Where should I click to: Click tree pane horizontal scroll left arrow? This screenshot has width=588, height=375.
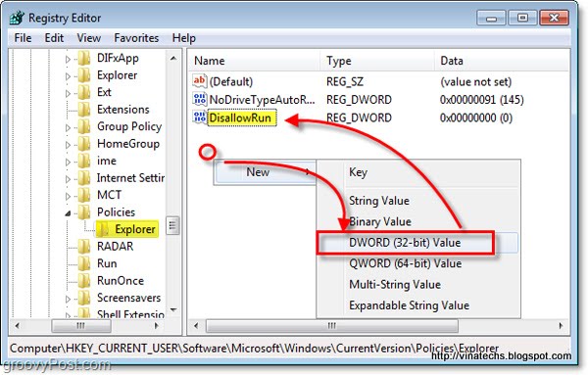(x=18, y=326)
